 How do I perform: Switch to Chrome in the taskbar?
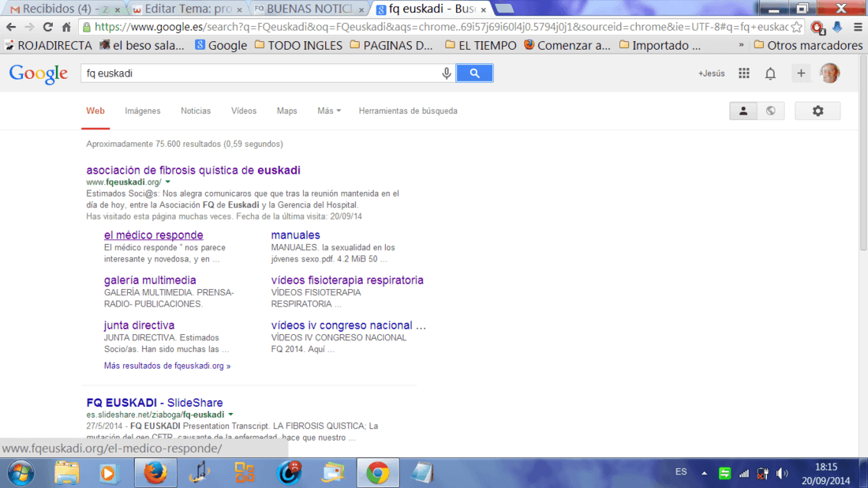point(377,473)
